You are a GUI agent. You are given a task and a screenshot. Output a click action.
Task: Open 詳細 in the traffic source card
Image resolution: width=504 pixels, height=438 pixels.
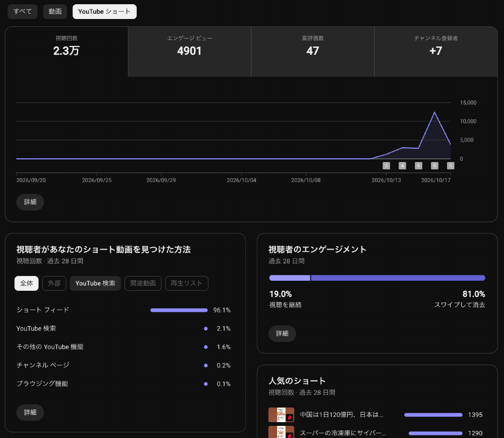[x=30, y=412]
